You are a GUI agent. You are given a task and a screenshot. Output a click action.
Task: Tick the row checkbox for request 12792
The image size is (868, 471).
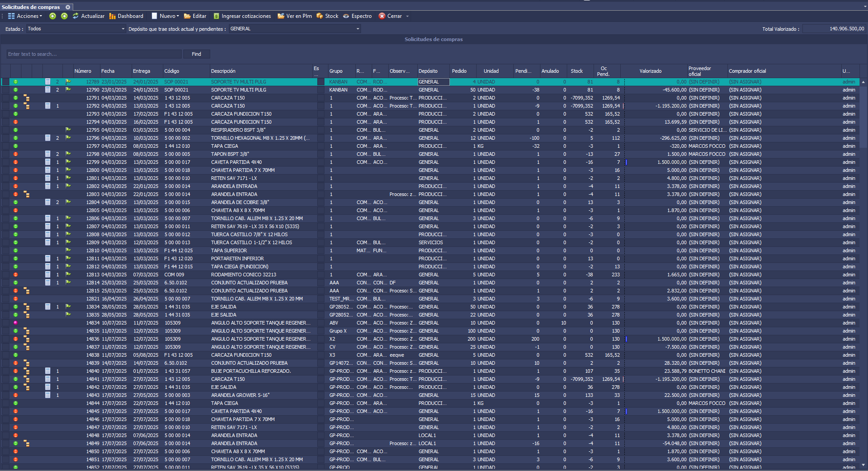[5, 106]
